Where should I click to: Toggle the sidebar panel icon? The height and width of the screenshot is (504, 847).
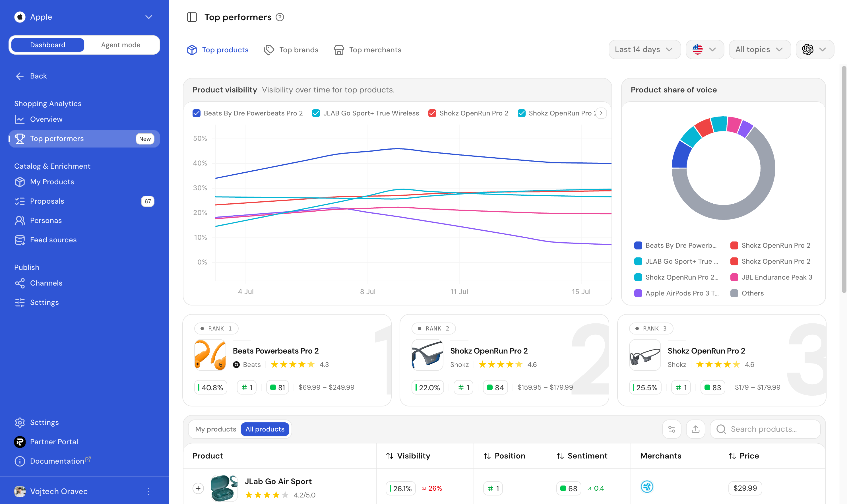pyautogui.click(x=192, y=17)
